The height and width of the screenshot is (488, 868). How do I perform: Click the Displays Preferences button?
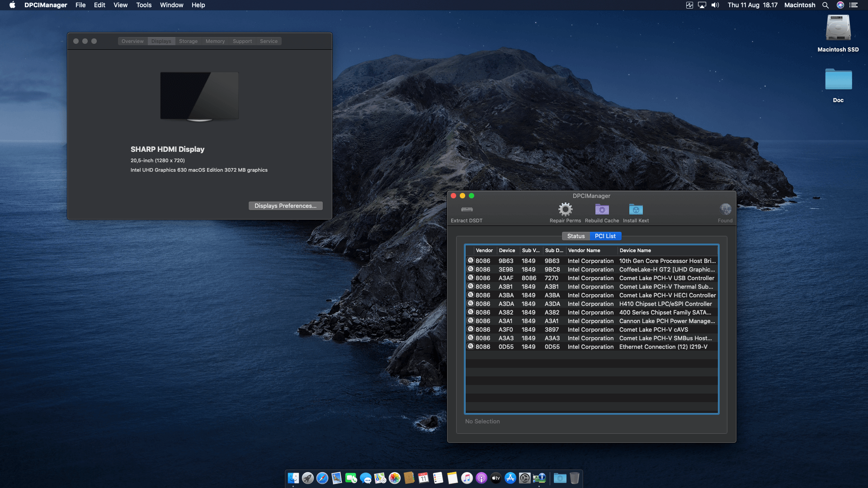coord(285,206)
